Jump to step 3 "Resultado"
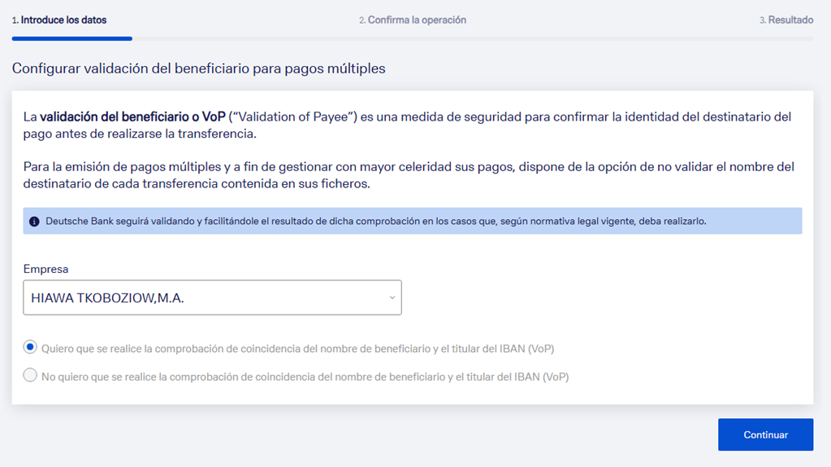Viewport: 831px width, 467px height. (x=785, y=20)
